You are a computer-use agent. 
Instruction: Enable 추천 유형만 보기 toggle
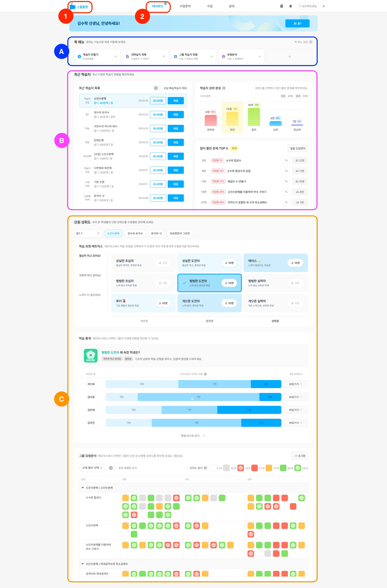(x=113, y=468)
